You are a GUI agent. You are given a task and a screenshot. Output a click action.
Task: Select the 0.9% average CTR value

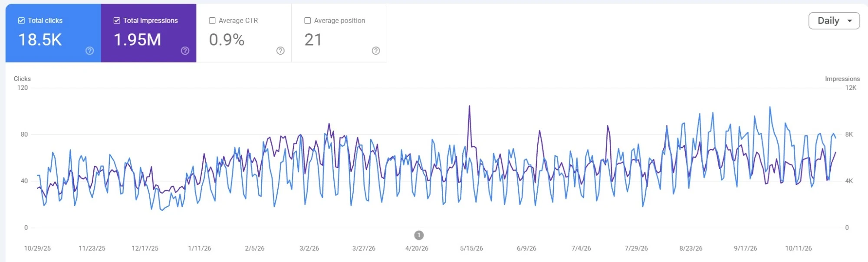click(x=227, y=40)
